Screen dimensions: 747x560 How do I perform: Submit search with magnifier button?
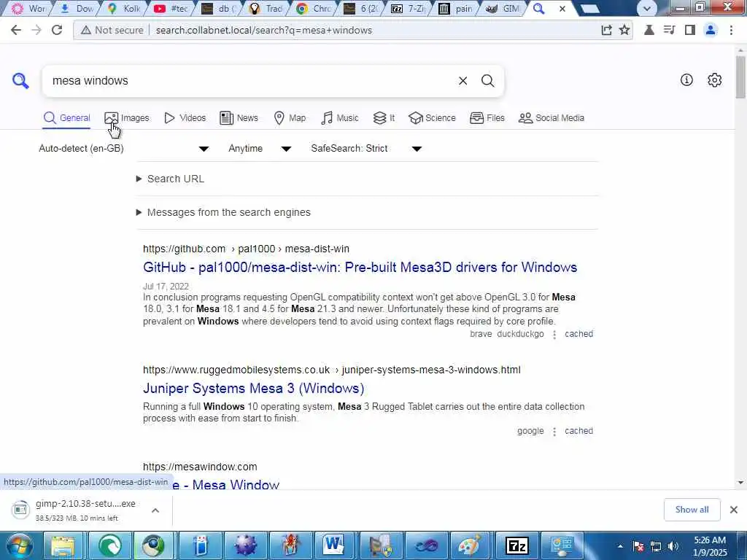pos(488,80)
